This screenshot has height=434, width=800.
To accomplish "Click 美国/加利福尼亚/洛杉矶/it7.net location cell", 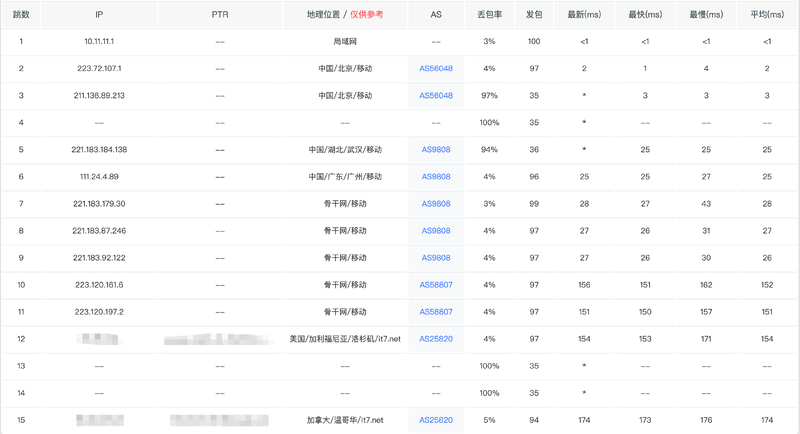I will tap(345, 339).
